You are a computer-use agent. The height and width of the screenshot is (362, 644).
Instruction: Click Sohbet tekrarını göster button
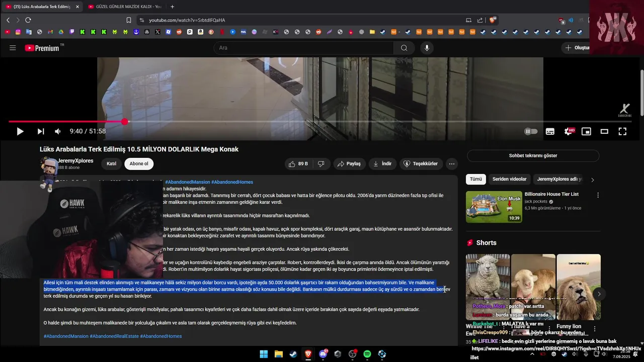tap(533, 156)
